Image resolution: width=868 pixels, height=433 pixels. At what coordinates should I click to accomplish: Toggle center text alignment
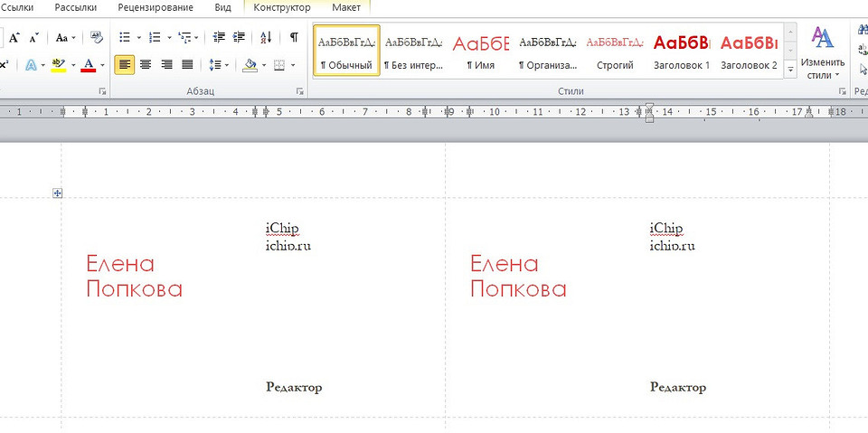(146, 65)
